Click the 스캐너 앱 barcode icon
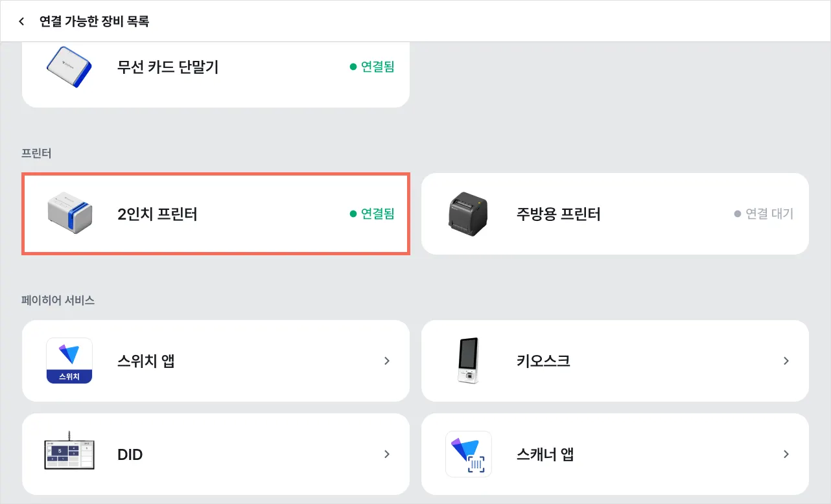The image size is (831, 504). [469, 454]
